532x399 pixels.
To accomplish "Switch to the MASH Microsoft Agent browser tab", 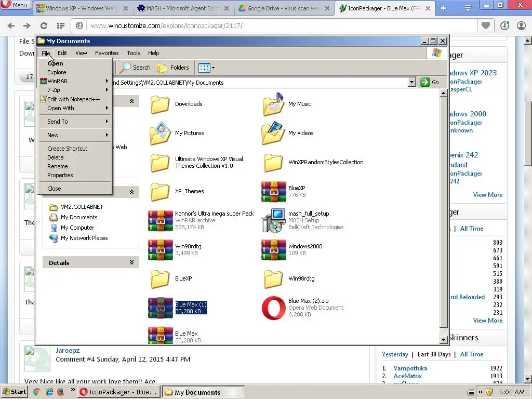I will tap(183, 8).
